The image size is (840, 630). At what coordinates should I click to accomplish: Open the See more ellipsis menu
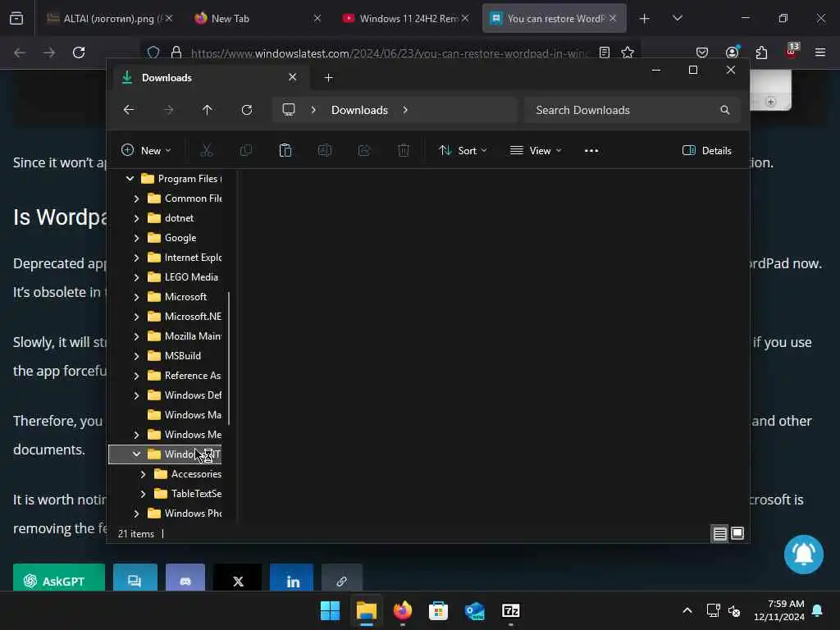pyautogui.click(x=591, y=151)
